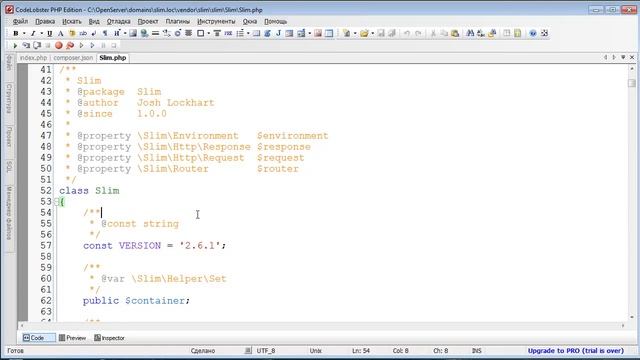Open the dropdown arrow next to Bold
This screenshot has width=640, height=360.
coord(24,33)
